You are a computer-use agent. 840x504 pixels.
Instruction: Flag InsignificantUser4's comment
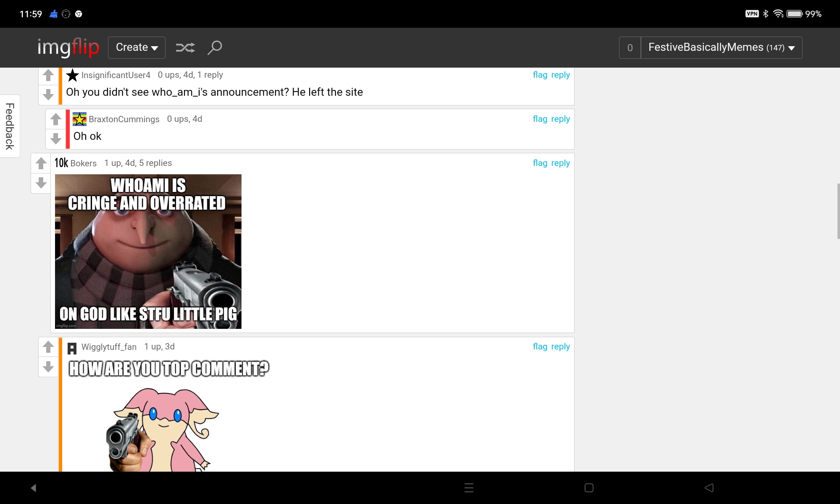click(x=540, y=75)
